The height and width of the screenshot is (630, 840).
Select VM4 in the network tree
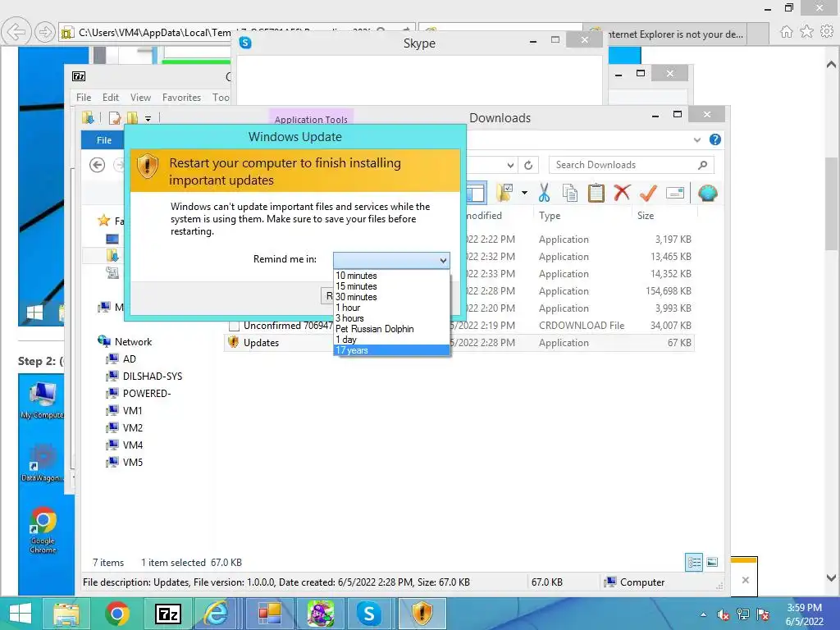(132, 445)
